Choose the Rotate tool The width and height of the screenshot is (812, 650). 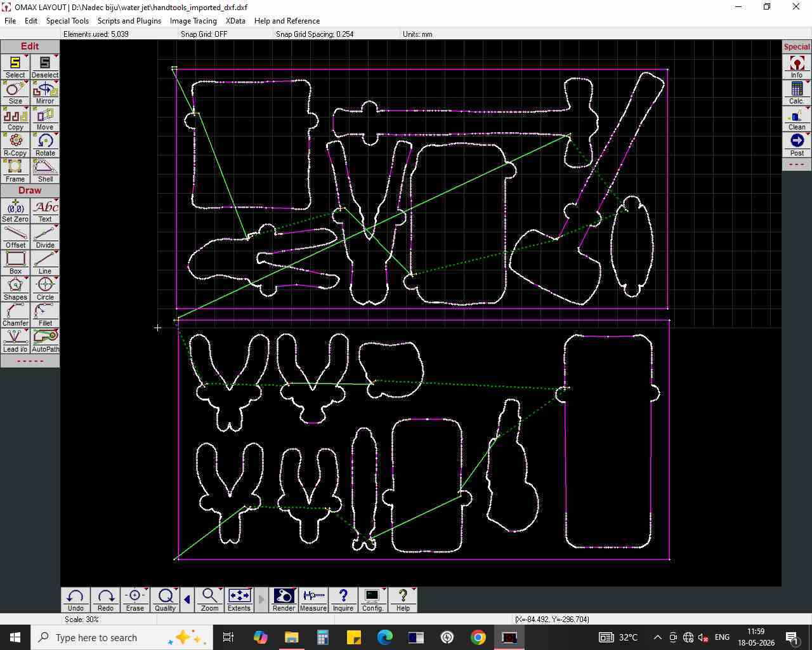(x=45, y=145)
